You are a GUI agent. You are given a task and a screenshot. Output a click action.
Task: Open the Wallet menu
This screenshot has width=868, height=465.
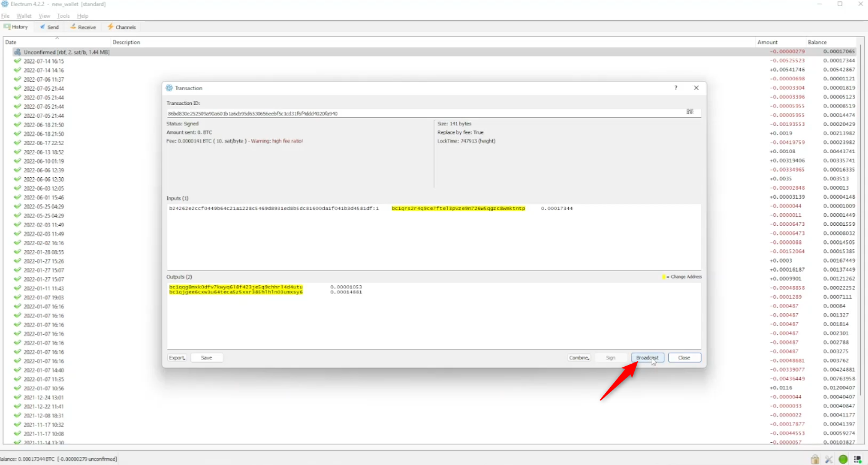(24, 16)
